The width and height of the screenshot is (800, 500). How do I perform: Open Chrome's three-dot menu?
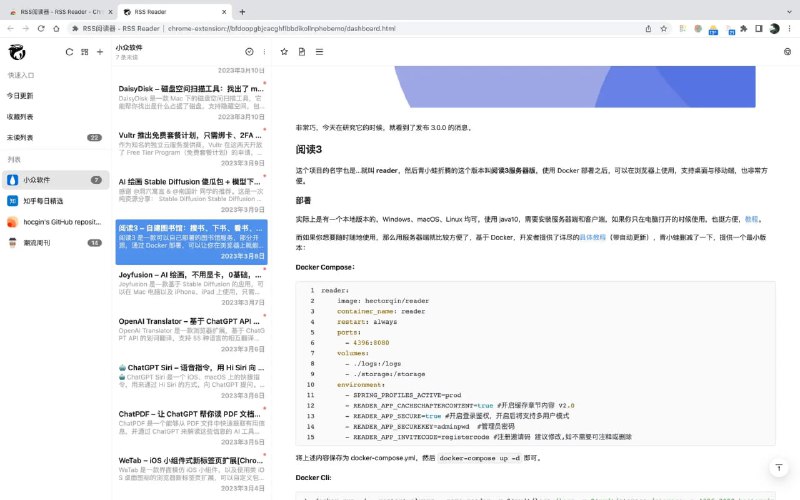[789, 29]
